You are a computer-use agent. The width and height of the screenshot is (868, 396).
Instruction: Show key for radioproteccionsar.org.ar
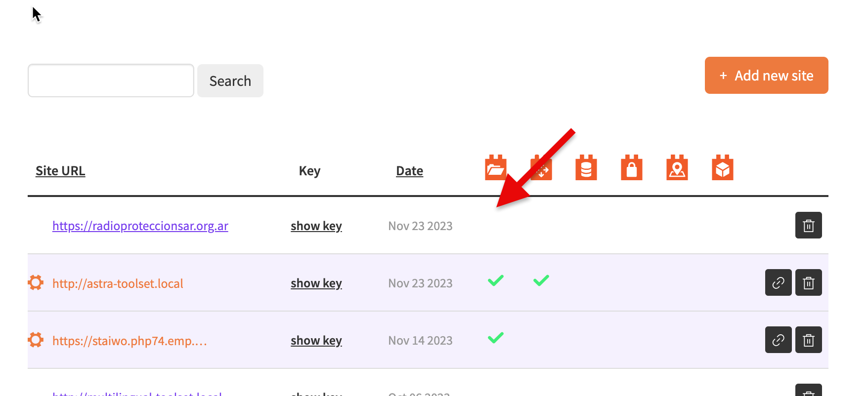[316, 226]
